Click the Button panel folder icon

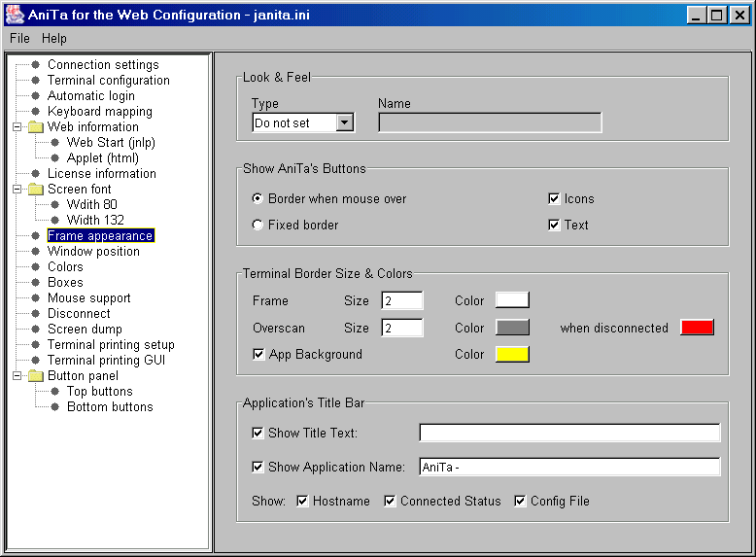(36, 375)
